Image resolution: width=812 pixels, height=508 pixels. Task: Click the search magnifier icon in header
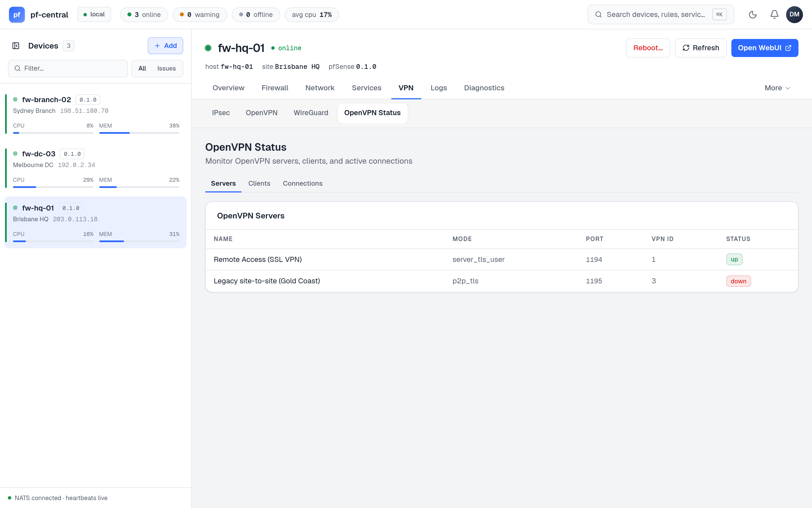pyautogui.click(x=598, y=14)
